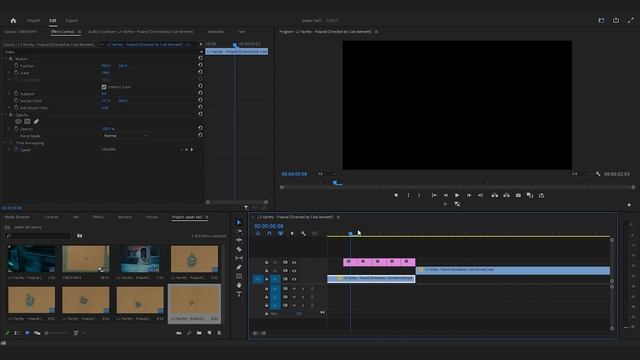The height and width of the screenshot is (360, 640).
Task: Go to In point in Program monitor
Action: point(434,196)
